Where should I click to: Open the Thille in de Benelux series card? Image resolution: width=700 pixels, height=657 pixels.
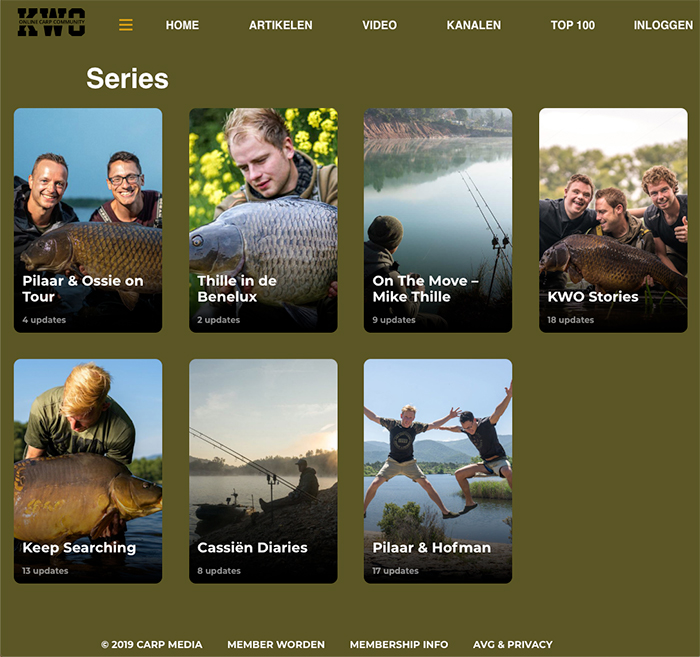(263, 220)
